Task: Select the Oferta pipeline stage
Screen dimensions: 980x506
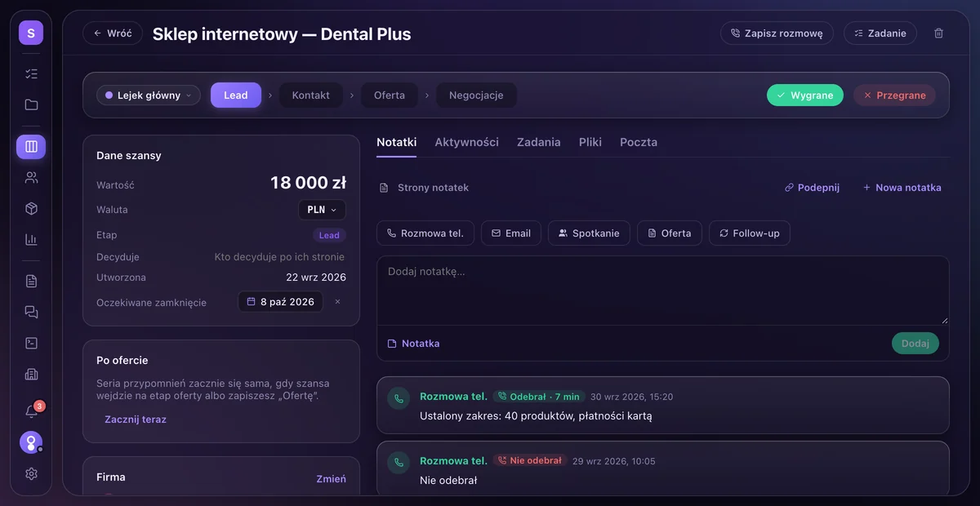Action: point(390,95)
